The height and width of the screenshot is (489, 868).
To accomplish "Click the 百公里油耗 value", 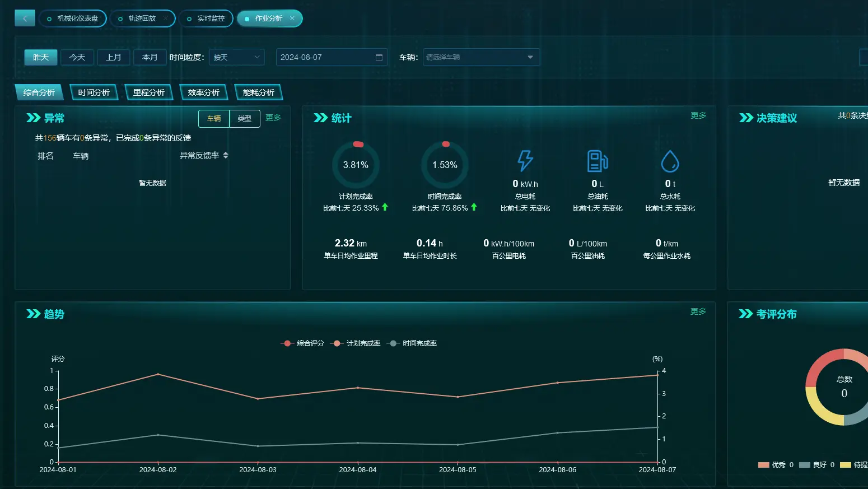I will tap(587, 243).
